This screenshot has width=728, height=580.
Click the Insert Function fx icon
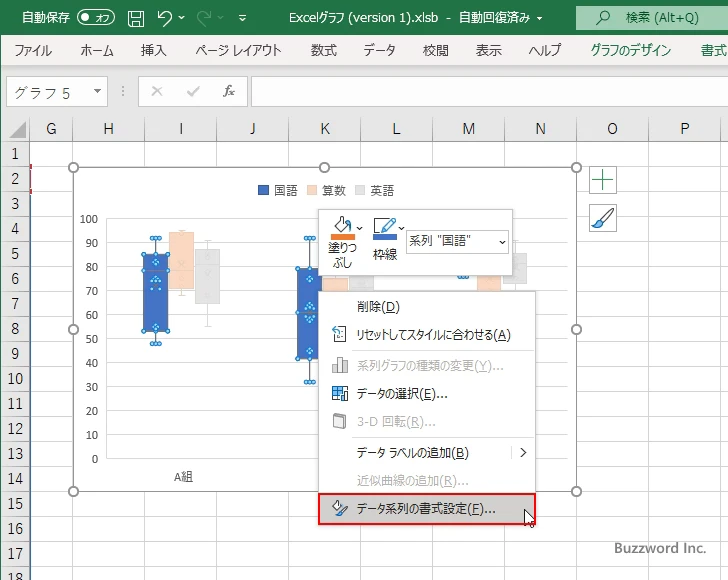click(x=229, y=91)
